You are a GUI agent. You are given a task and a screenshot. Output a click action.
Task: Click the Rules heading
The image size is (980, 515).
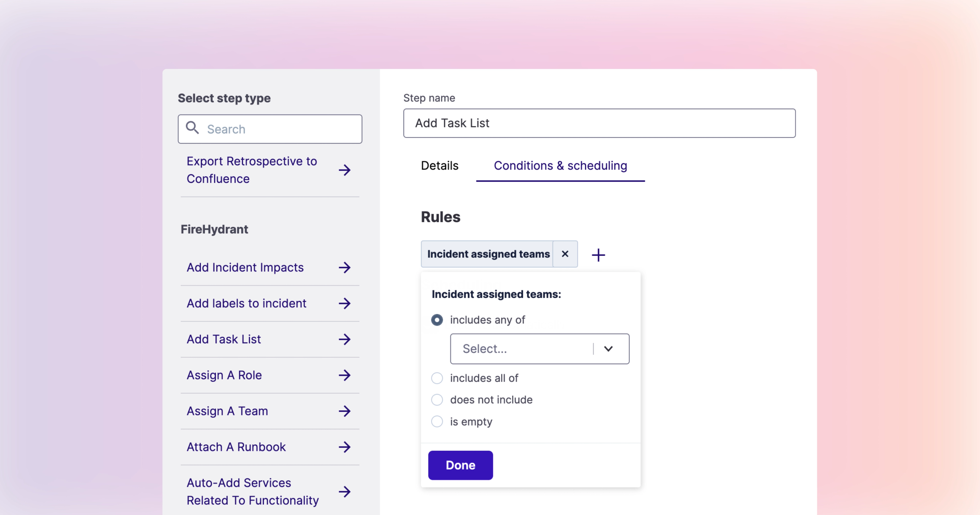pos(441,217)
